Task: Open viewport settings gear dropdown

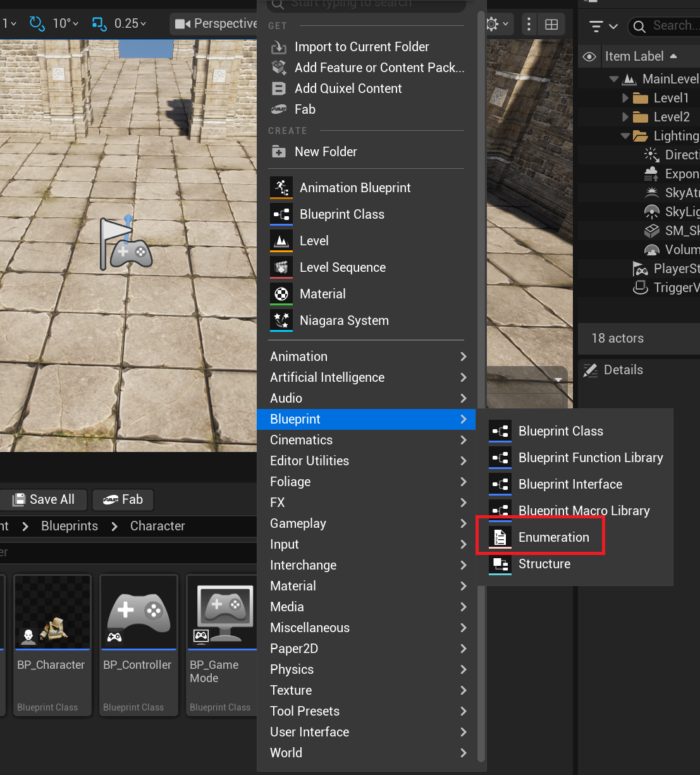Action: point(498,24)
